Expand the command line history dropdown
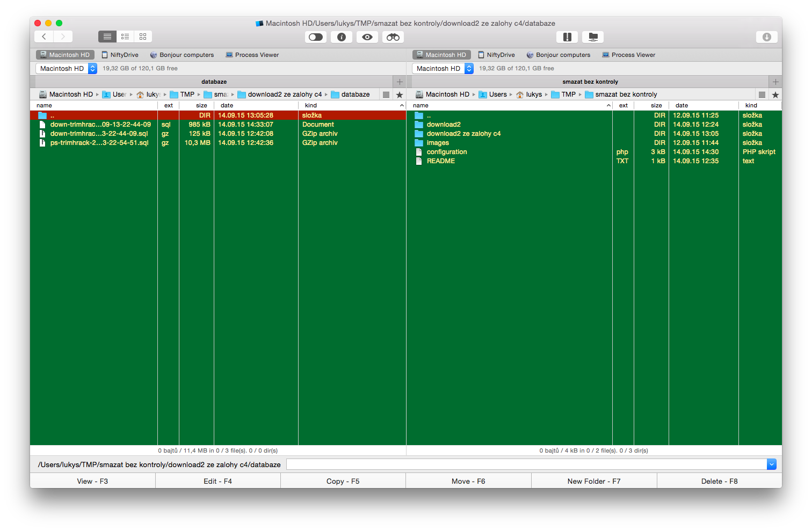 pos(771,464)
